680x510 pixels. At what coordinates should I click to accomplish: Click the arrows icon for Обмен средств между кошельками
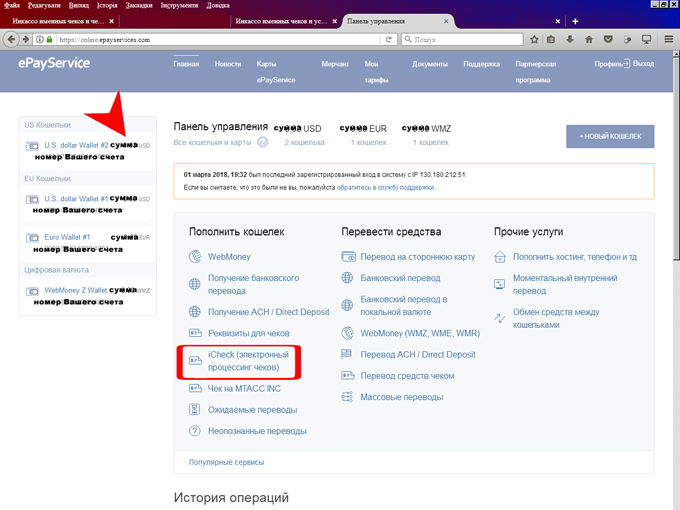coord(500,318)
